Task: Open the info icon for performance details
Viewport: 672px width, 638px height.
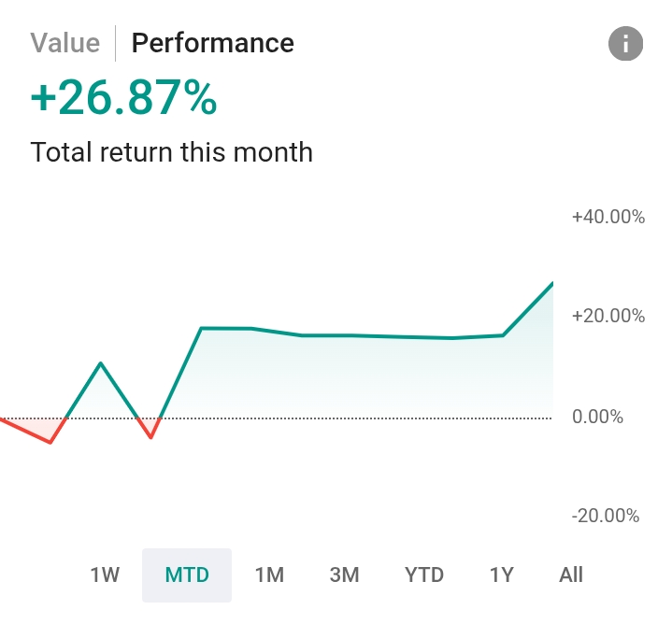Action: coord(626,43)
